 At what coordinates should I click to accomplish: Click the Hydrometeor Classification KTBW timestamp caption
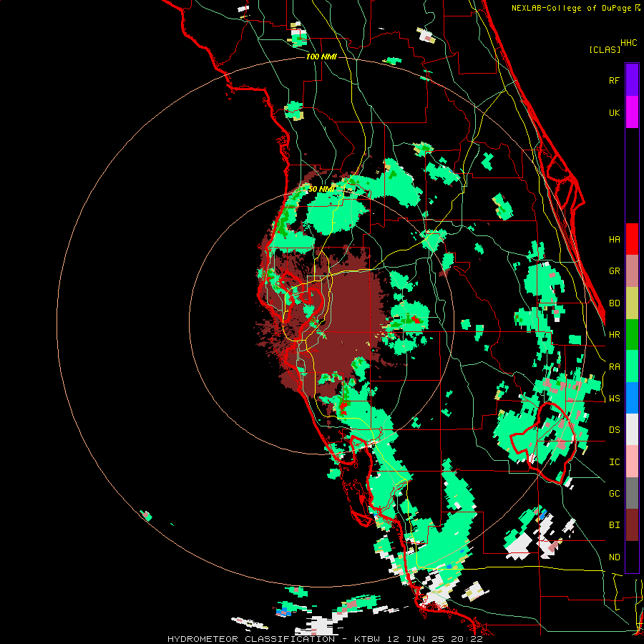(325, 639)
